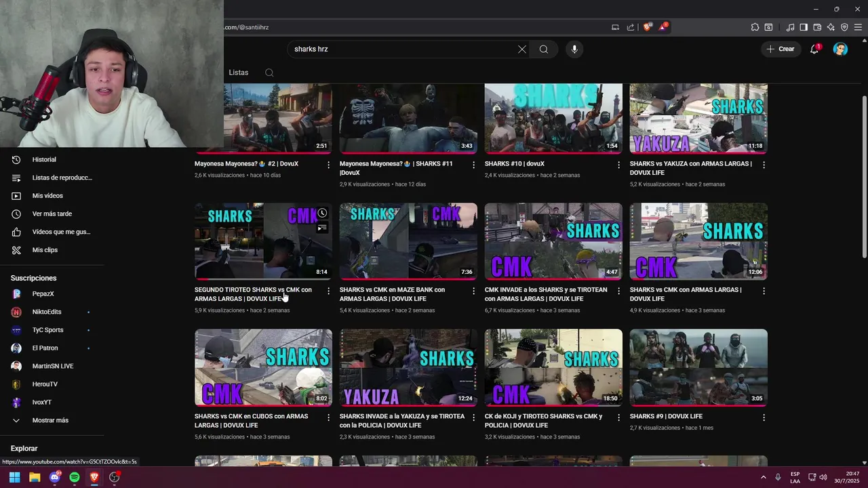Open the Brave VPN shield icon
The image size is (868, 488).
tap(844, 27)
